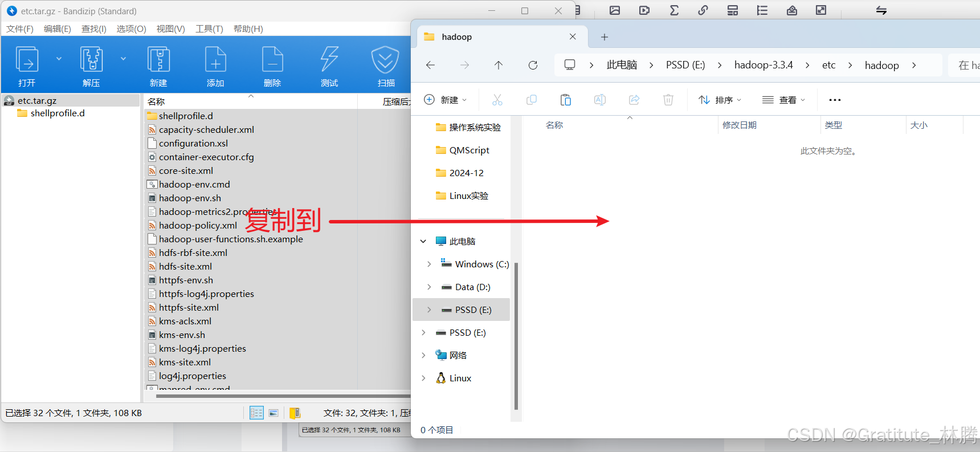Viewport: 980px width, 452px height.
Task: Refresh the Explorer folder
Action: click(x=533, y=65)
